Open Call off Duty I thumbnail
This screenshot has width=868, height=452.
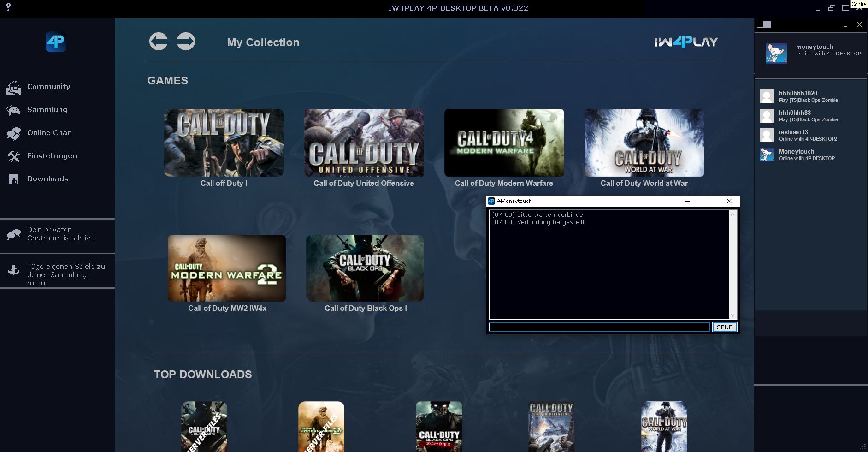pyautogui.click(x=224, y=143)
